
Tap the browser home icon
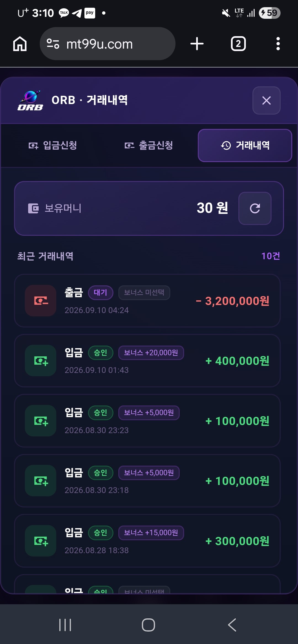point(20,44)
